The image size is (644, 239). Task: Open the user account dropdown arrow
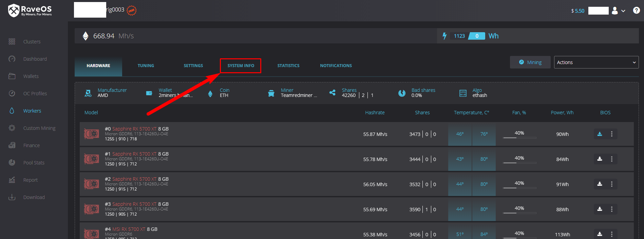(623, 11)
